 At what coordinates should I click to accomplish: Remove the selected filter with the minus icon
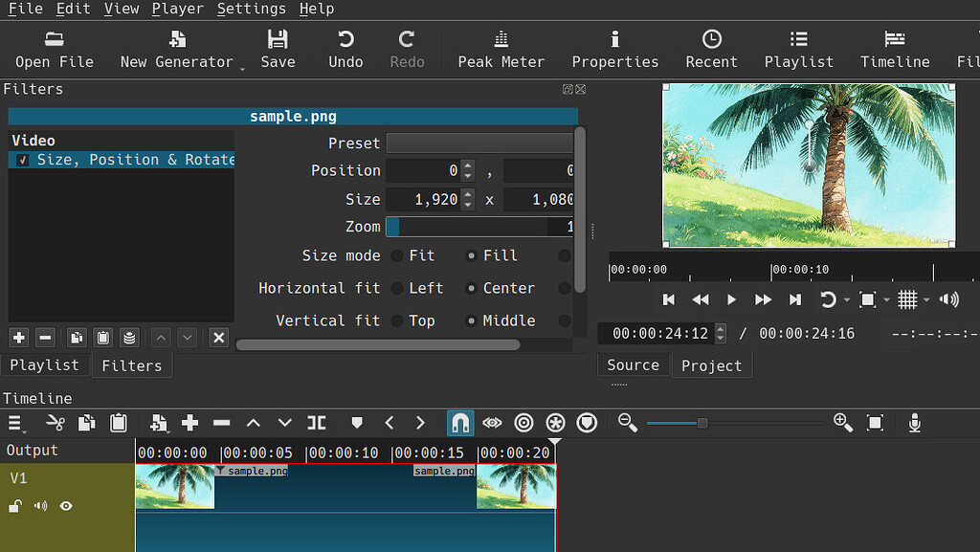[x=45, y=338]
